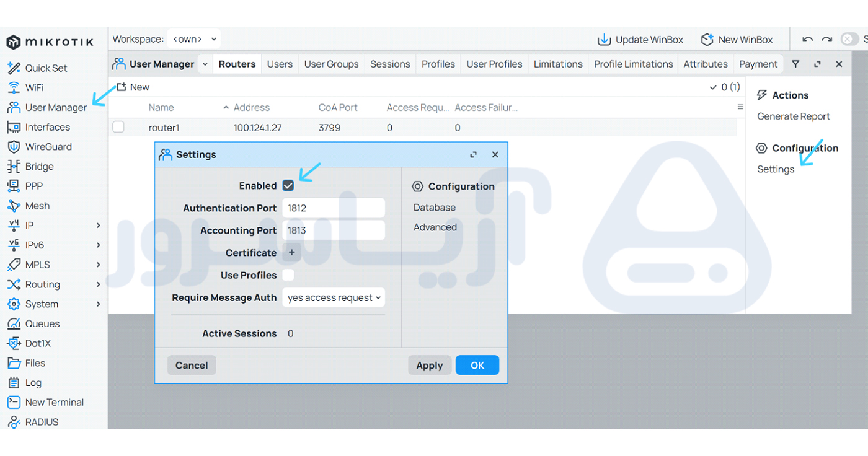Screen dimensions: 868x456
Task: Toggle the switch beside redo
Action: pyautogui.click(x=849, y=39)
